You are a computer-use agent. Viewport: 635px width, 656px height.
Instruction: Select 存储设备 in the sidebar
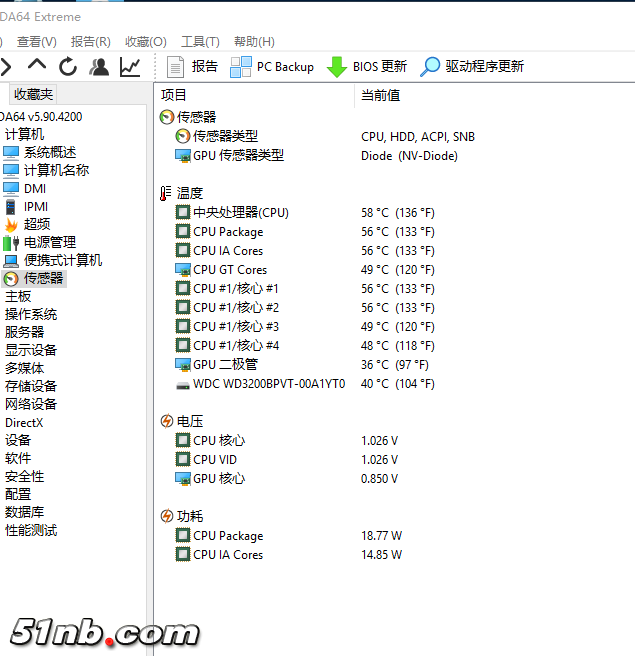31,387
